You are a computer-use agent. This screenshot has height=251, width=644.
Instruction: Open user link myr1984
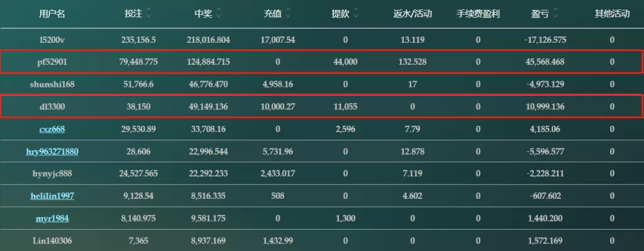(52, 218)
